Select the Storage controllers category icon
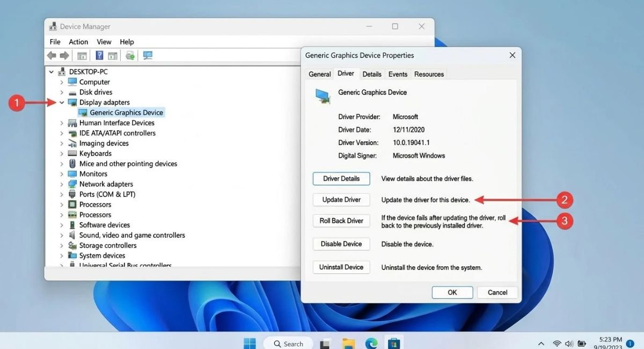Screen dimensions: 644x349 [x=72, y=245]
